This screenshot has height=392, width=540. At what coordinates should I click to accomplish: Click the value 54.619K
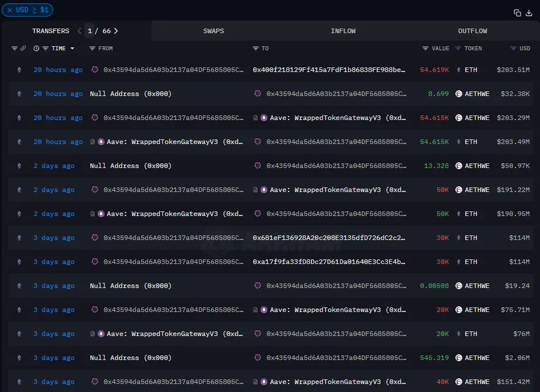pyautogui.click(x=434, y=70)
